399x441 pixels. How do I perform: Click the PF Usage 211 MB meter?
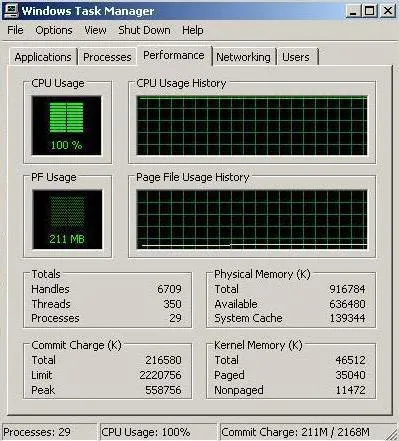(x=67, y=219)
